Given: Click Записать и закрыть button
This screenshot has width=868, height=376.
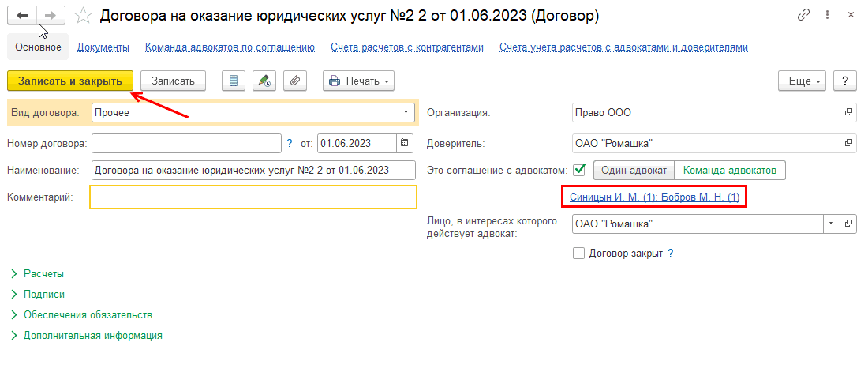Looking at the screenshot, I should pyautogui.click(x=70, y=81).
